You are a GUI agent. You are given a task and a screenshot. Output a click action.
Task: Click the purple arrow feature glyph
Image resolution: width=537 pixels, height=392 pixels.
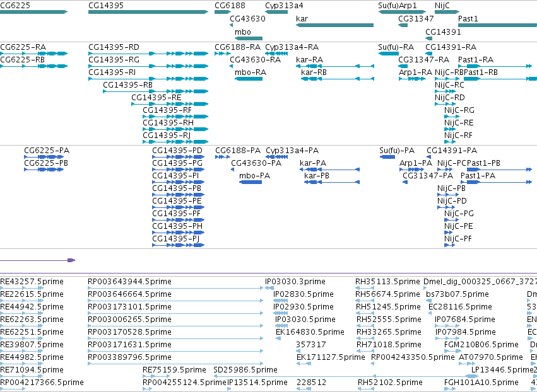pos(37,260)
